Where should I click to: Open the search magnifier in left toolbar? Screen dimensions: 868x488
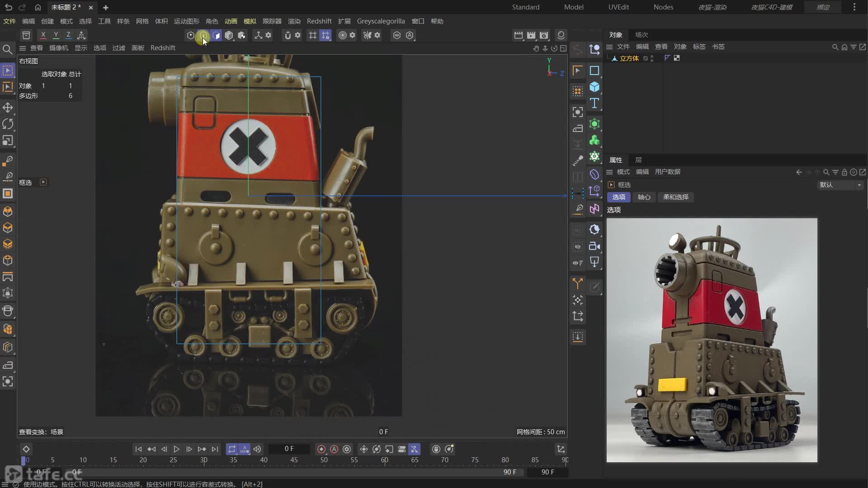tap(7, 49)
